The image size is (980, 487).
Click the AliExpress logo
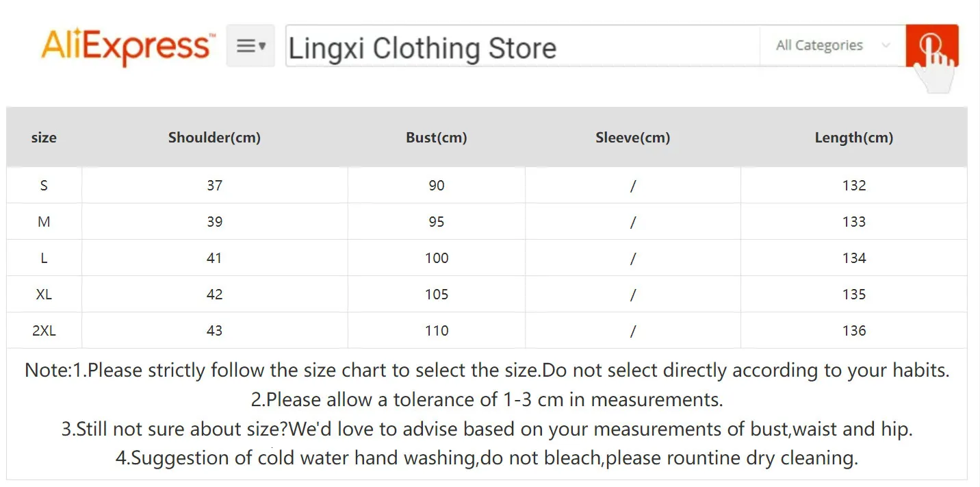[127, 46]
